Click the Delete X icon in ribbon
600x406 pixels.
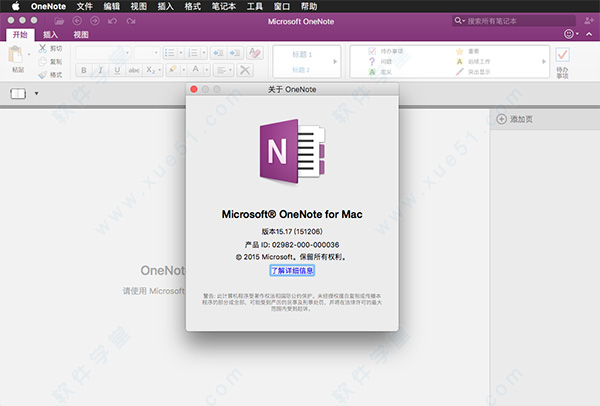(x=245, y=70)
